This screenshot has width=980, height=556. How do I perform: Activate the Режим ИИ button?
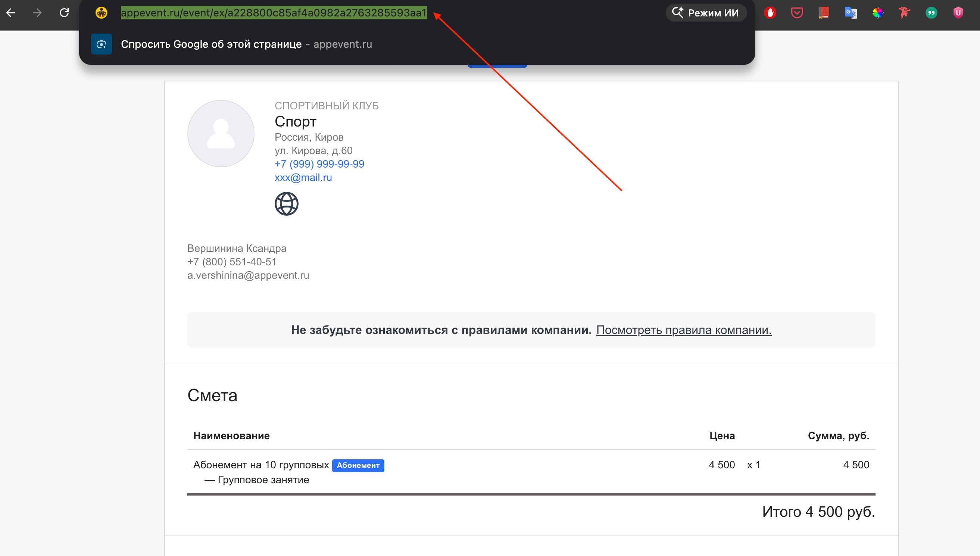tap(706, 13)
